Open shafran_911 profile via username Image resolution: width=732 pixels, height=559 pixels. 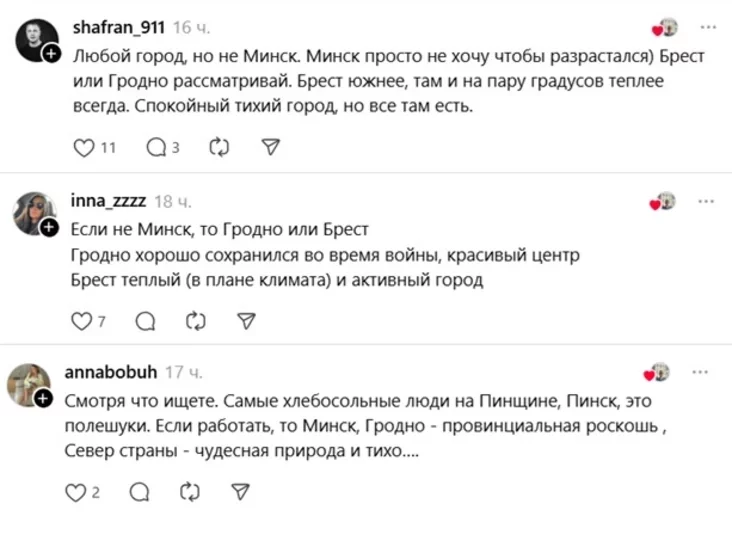(x=118, y=26)
